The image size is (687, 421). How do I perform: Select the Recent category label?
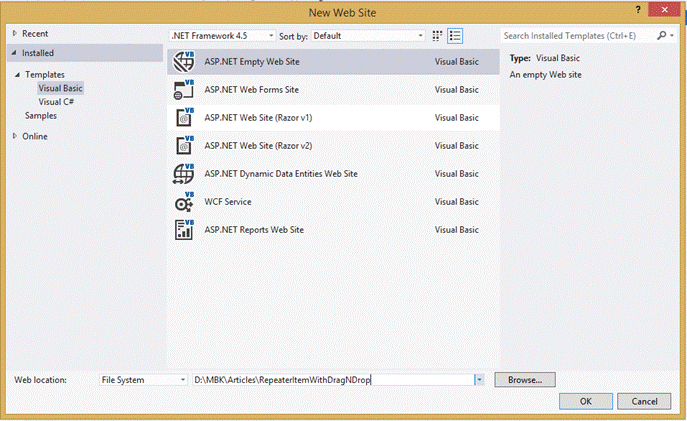click(x=35, y=33)
